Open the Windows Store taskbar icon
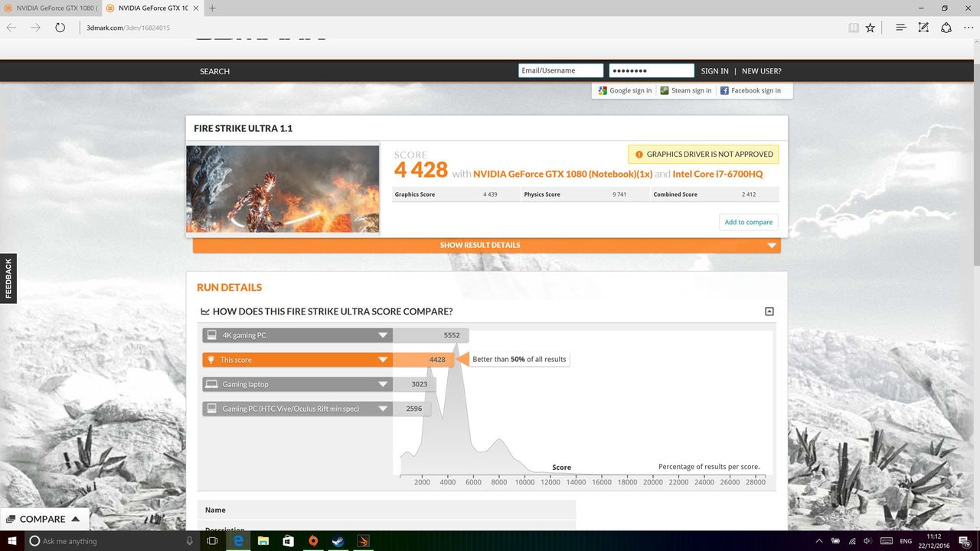This screenshot has width=980, height=551. [x=288, y=541]
